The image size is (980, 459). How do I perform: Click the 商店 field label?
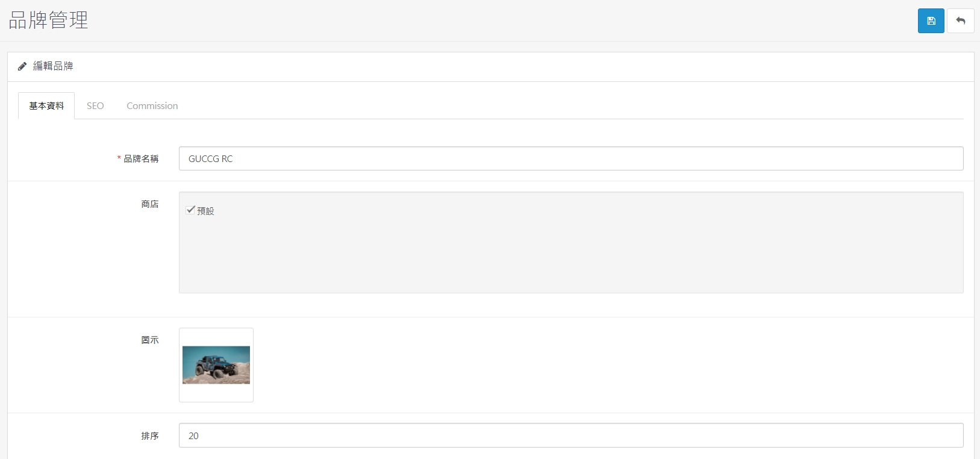[x=150, y=204]
